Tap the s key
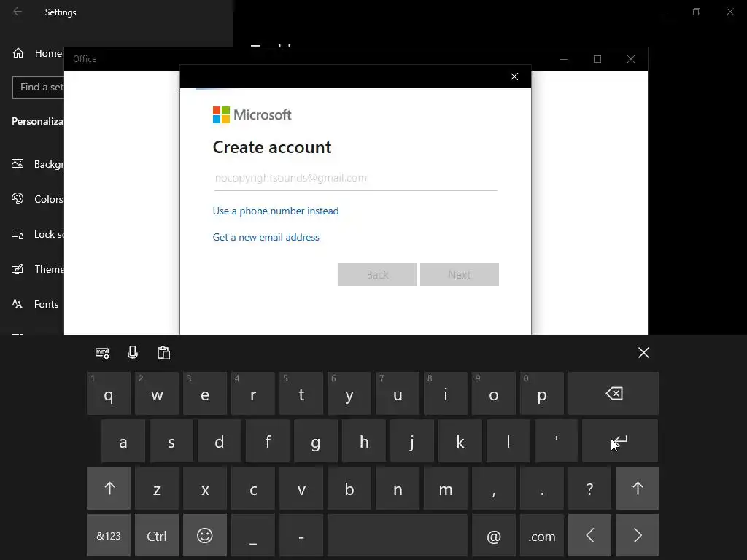Screen dimensions: 747x560 pyautogui.click(x=171, y=441)
